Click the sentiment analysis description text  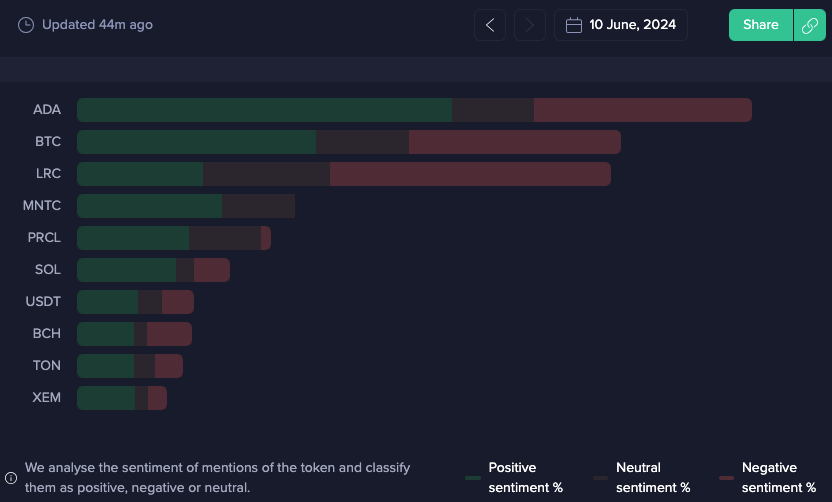click(218, 478)
